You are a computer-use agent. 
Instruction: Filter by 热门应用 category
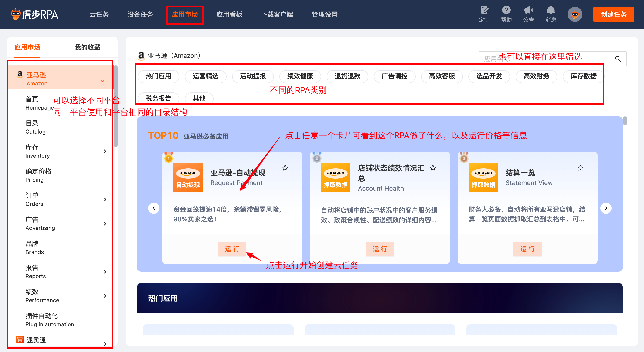[x=158, y=76]
